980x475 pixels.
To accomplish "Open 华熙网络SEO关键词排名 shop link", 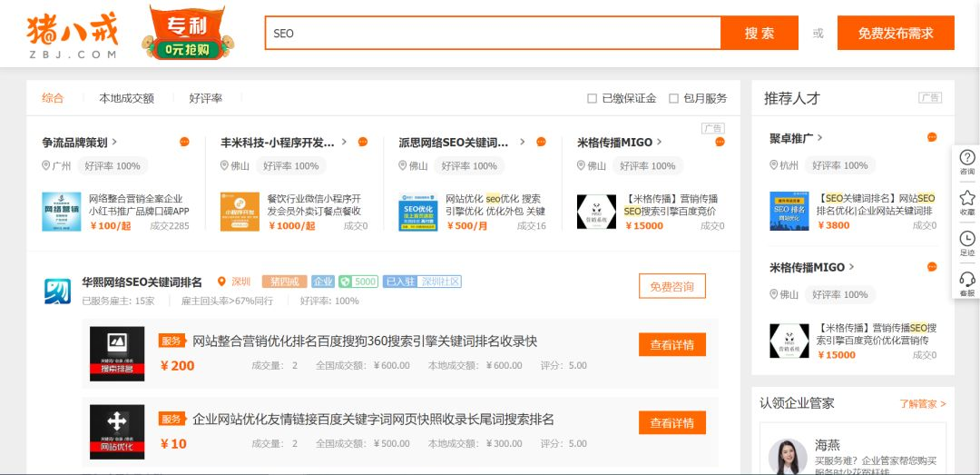I will 142,282.
